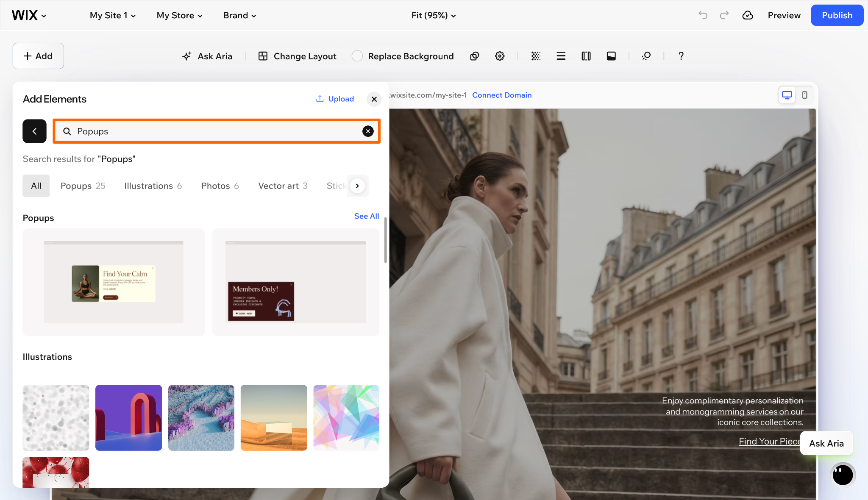
Task: Click the Upload link
Action: point(335,99)
